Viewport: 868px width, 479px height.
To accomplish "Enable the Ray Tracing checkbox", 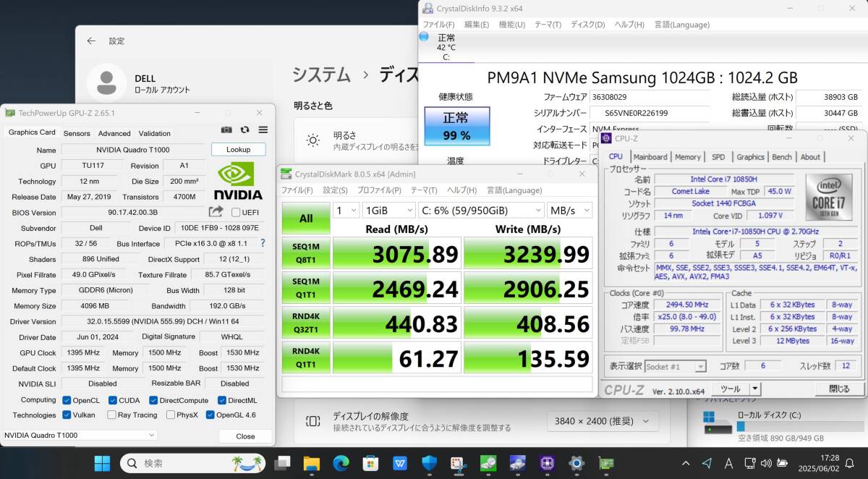I will (111, 415).
